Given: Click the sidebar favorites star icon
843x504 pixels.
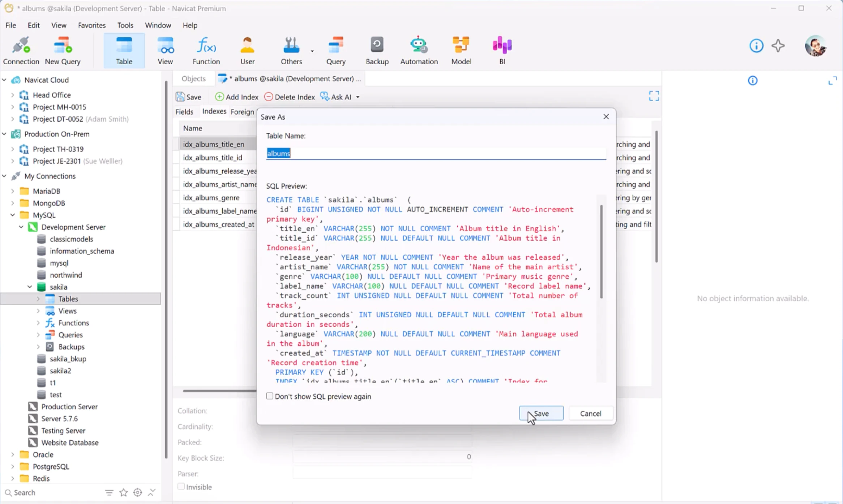Looking at the screenshot, I should pos(124,492).
